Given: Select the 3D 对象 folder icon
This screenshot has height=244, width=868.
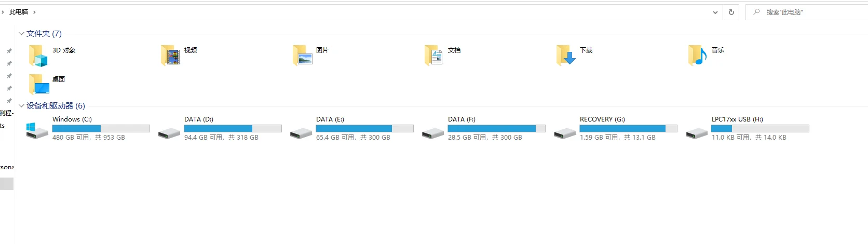Looking at the screenshot, I should [38, 55].
